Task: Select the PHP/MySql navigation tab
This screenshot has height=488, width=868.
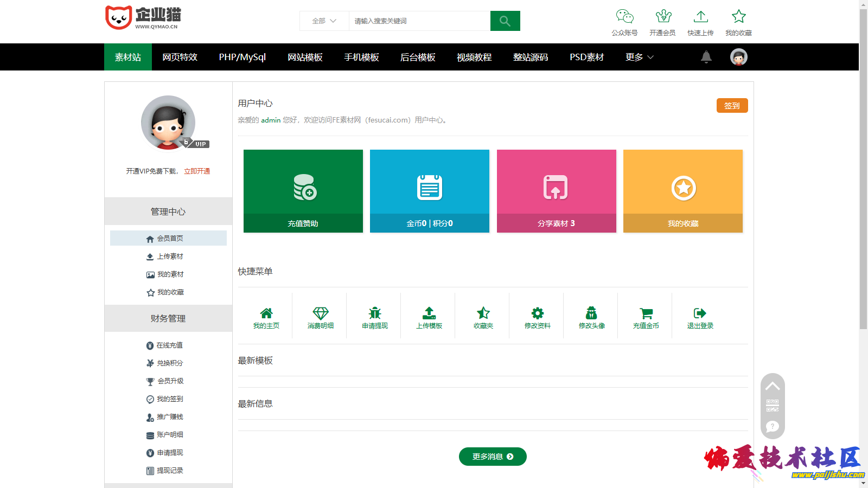Action: click(242, 57)
